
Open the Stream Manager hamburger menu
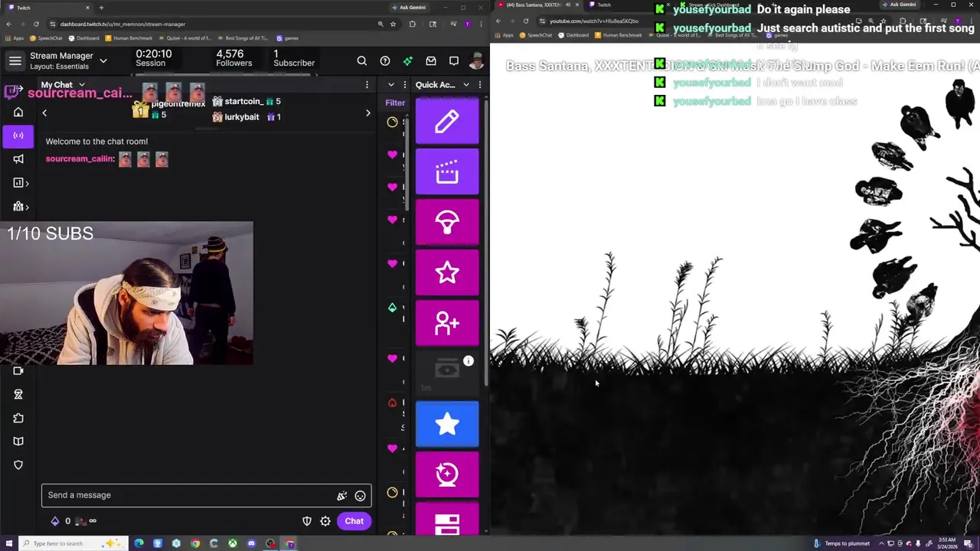[x=15, y=60]
